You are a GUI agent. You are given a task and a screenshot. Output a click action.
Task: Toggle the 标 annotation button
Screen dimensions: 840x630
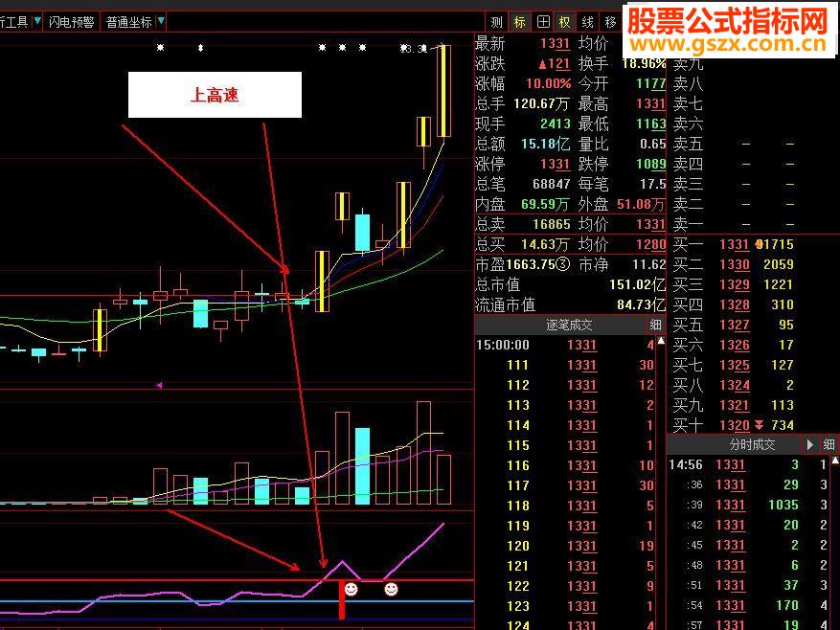[520, 22]
